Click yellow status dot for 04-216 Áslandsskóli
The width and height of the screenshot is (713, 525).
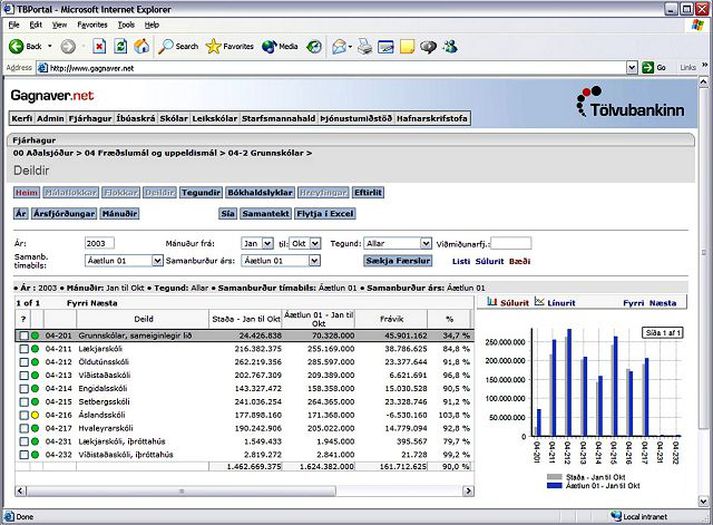coord(35,415)
